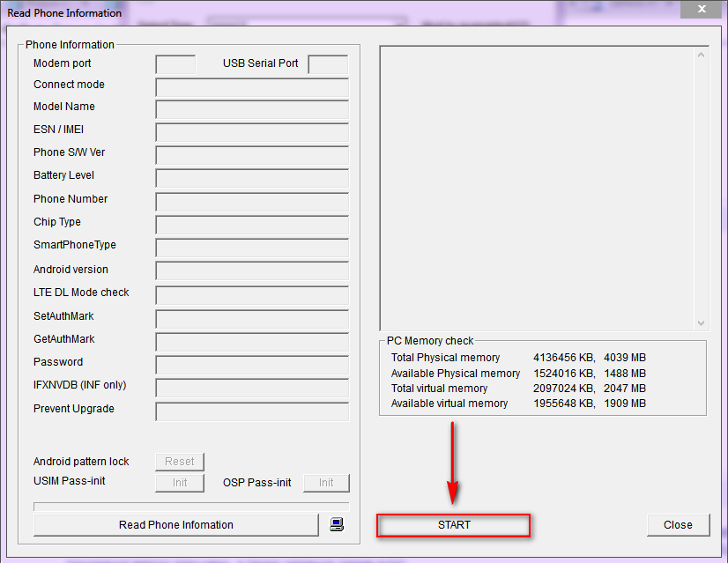The height and width of the screenshot is (563, 728).
Task: Click the computer icon beside Read Phone Information
Action: (x=336, y=524)
